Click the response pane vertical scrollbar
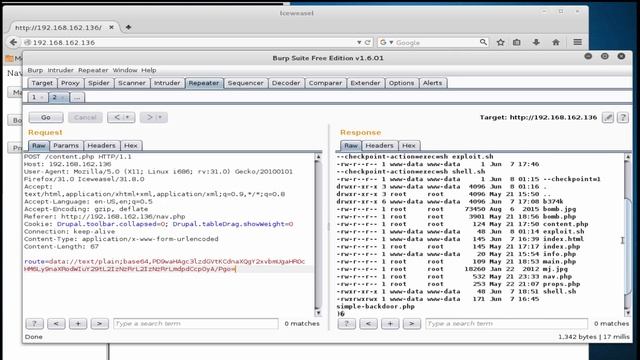 628,235
